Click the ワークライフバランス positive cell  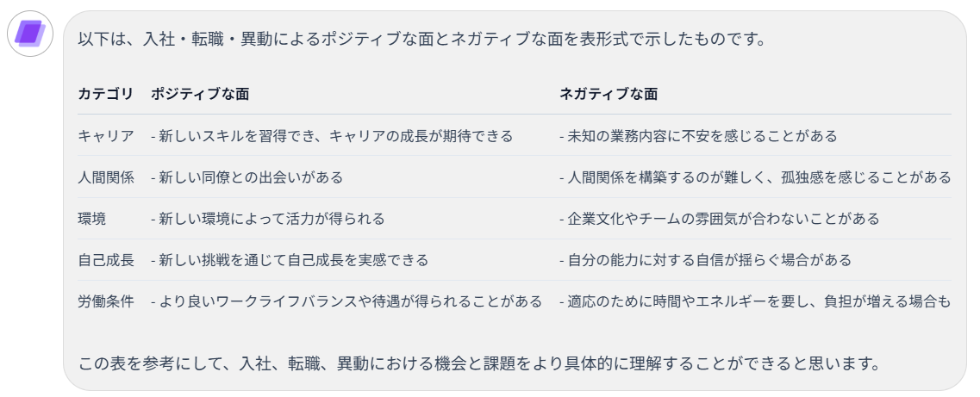346,301
